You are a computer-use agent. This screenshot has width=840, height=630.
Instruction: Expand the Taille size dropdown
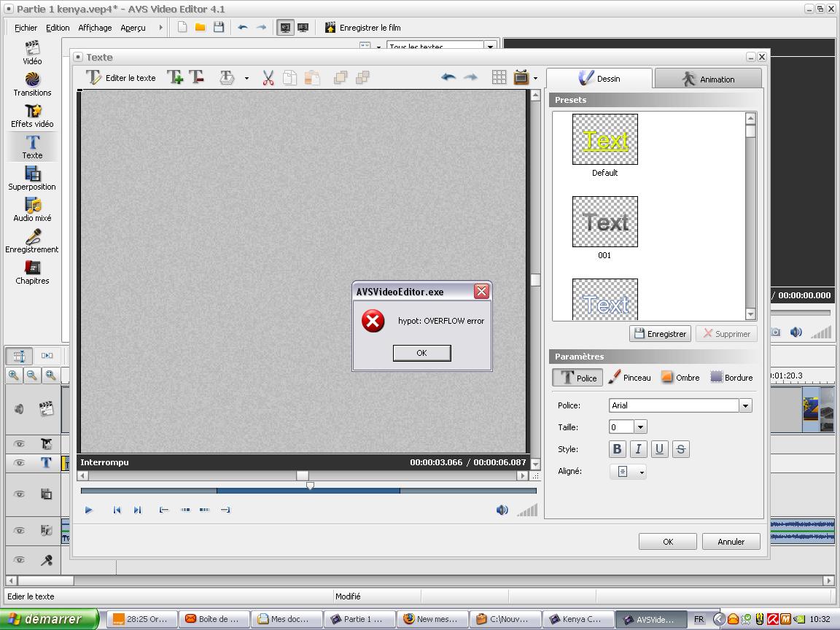click(x=640, y=427)
